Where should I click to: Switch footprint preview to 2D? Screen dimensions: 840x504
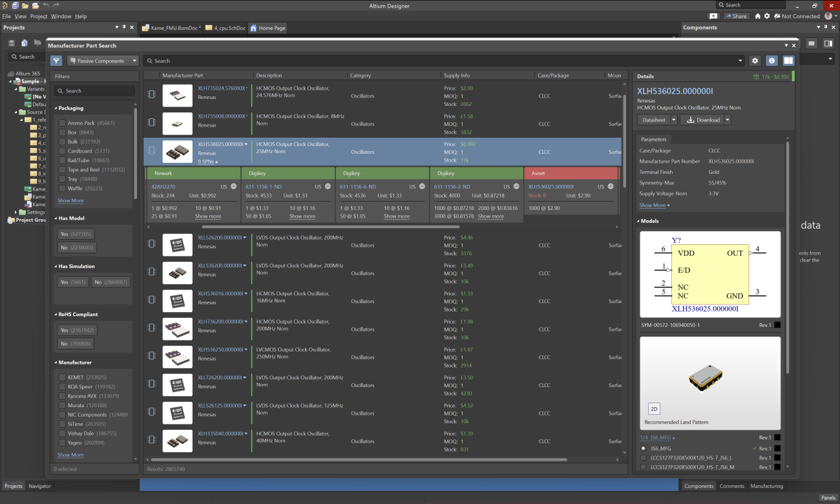(x=653, y=408)
